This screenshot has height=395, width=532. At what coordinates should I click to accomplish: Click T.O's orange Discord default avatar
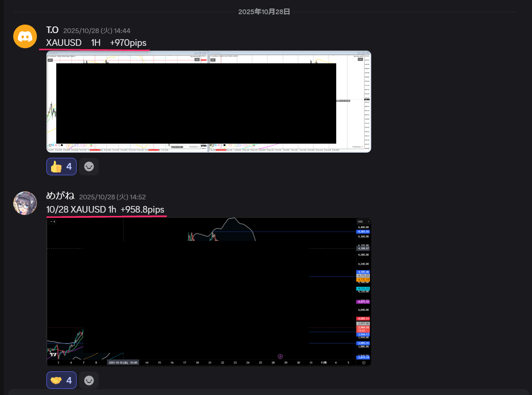point(25,36)
